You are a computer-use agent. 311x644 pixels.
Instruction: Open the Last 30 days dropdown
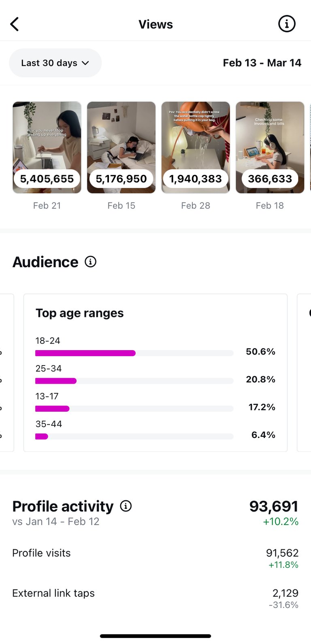55,63
